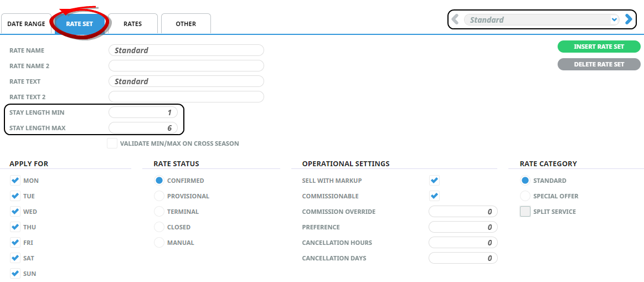Click the Stay Length Max field

click(143, 128)
